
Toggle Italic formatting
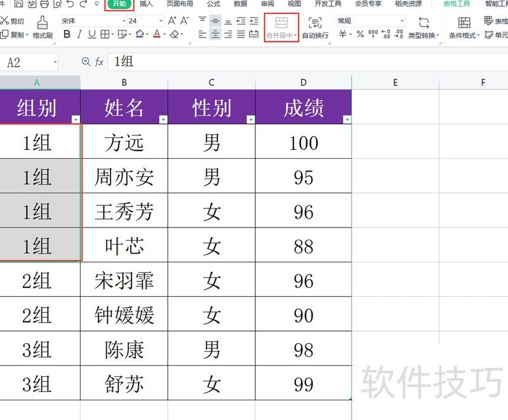click(79, 34)
